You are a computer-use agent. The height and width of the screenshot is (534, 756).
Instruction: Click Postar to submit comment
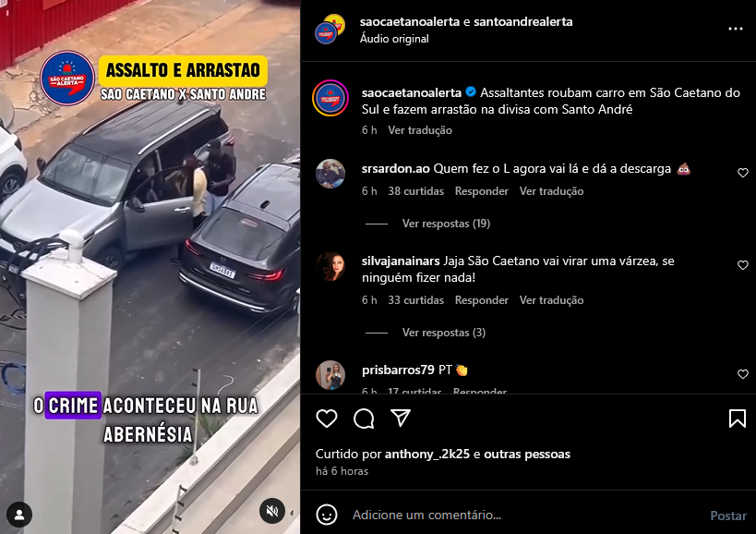tap(728, 516)
